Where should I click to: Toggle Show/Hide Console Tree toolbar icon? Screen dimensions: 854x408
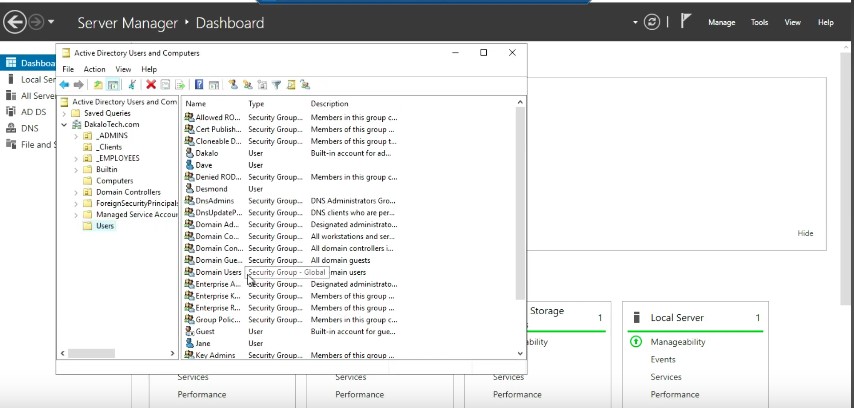113,84
